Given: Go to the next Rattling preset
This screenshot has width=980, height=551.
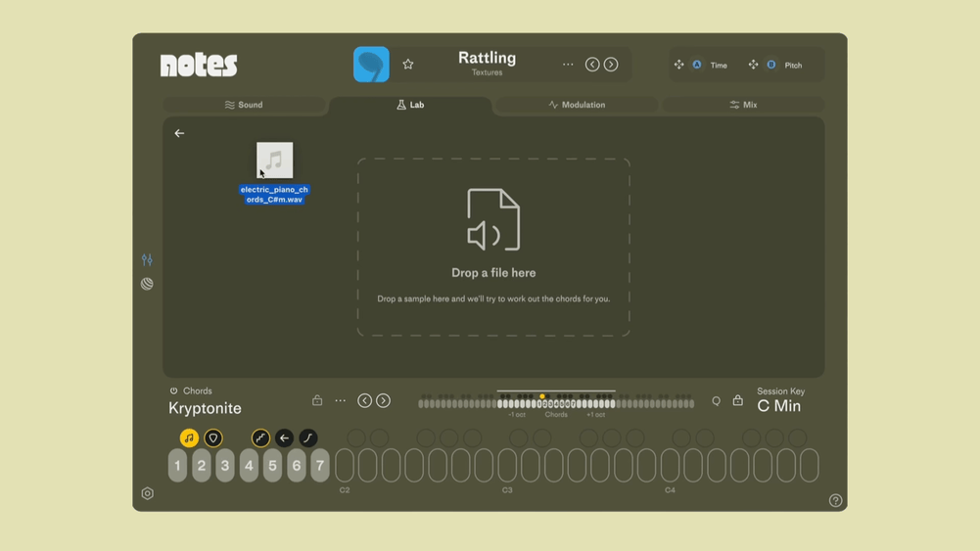Looking at the screenshot, I should [611, 65].
